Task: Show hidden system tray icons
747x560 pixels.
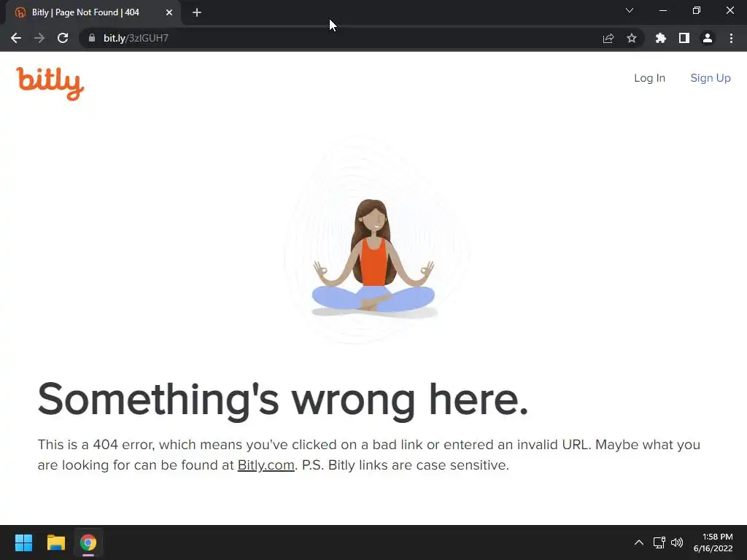Action: (x=639, y=542)
